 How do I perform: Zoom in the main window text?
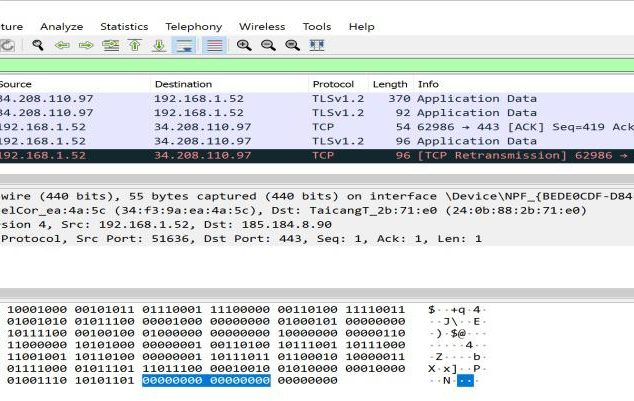[244, 45]
